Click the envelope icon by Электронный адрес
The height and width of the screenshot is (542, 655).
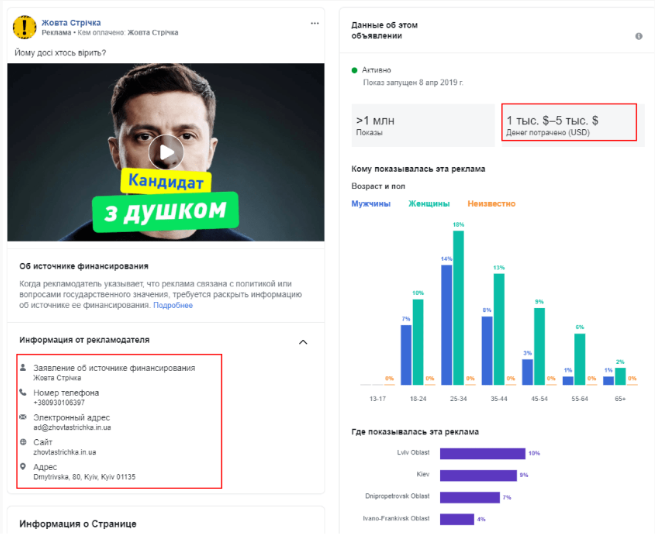click(x=23, y=417)
